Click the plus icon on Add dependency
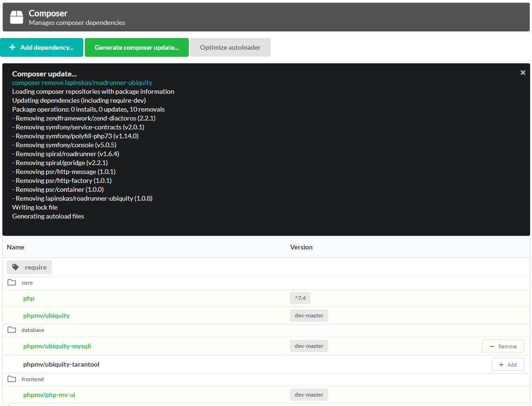This screenshot has width=532, height=406. point(12,47)
